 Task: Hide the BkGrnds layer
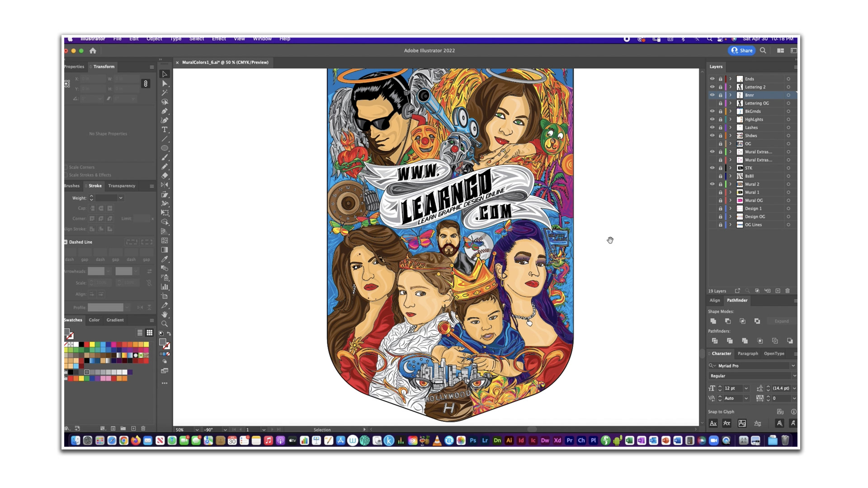[712, 111]
